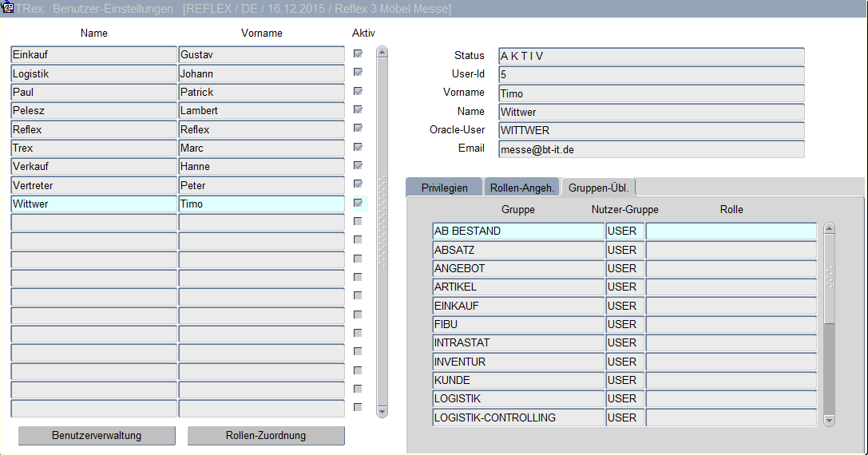Screen dimensions: 868x455
Task: Open Benutzerverwaltung button
Action: (x=97, y=436)
